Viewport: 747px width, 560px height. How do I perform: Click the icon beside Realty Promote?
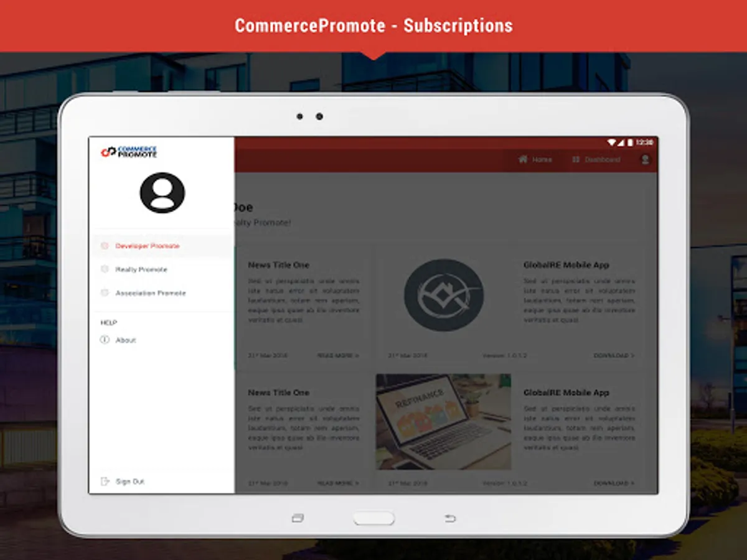105,269
